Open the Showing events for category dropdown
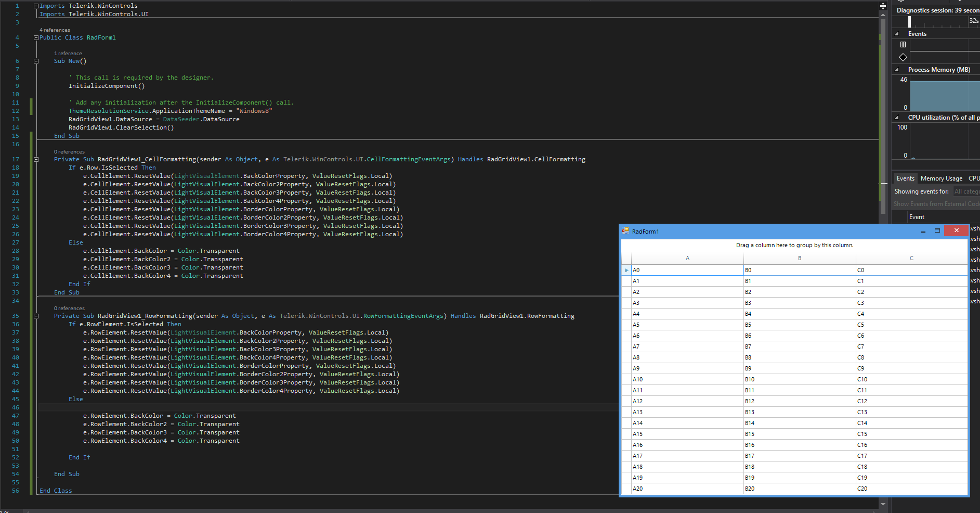This screenshot has height=513, width=980. (x=966, y=191)
